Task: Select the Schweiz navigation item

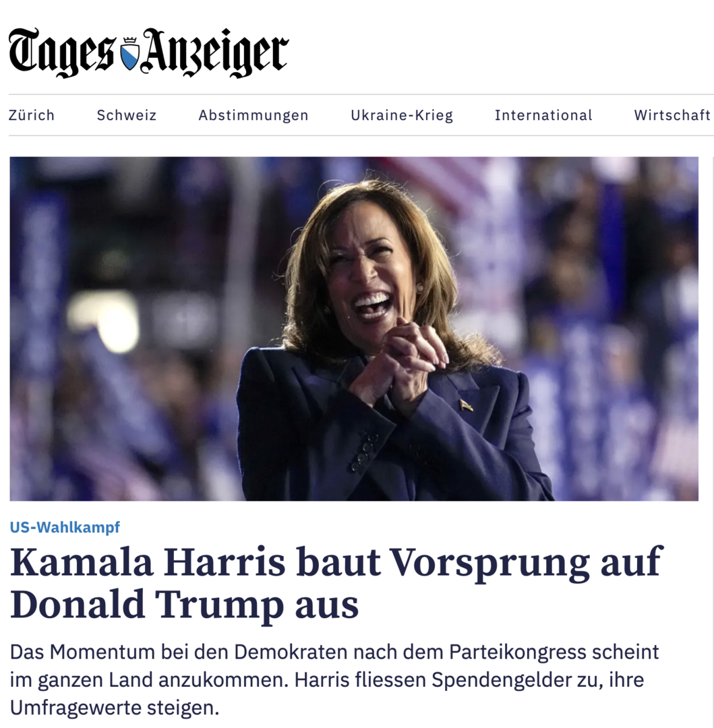Action: [126, 115]
